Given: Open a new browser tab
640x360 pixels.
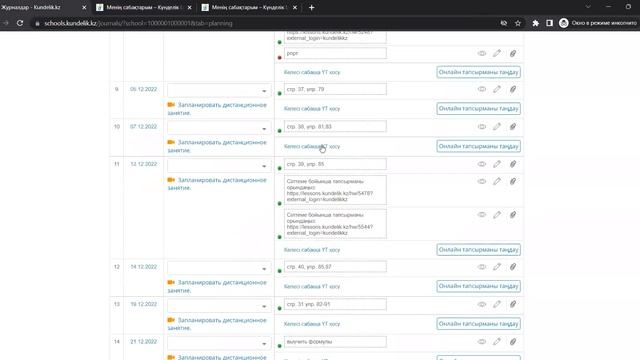Looking at the screenshot, I should (311, 7).
